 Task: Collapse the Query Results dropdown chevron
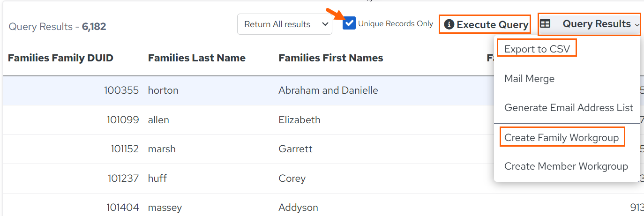tap(637, 25)
